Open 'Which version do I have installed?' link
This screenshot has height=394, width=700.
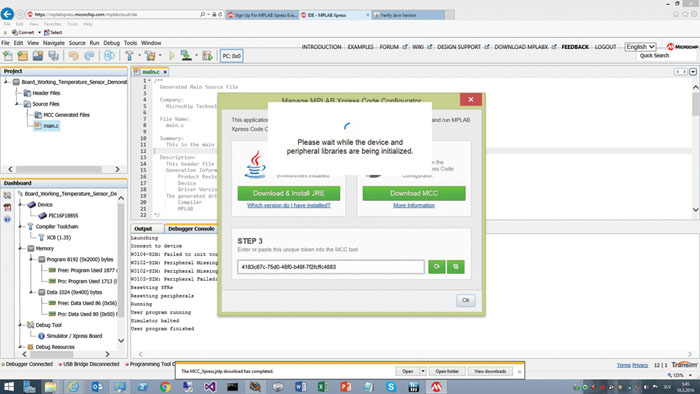point(289,205)
